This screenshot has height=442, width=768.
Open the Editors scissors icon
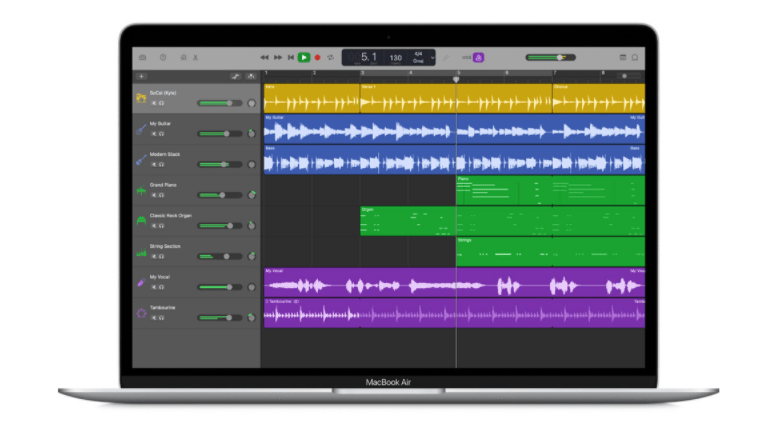coord(195,58)
